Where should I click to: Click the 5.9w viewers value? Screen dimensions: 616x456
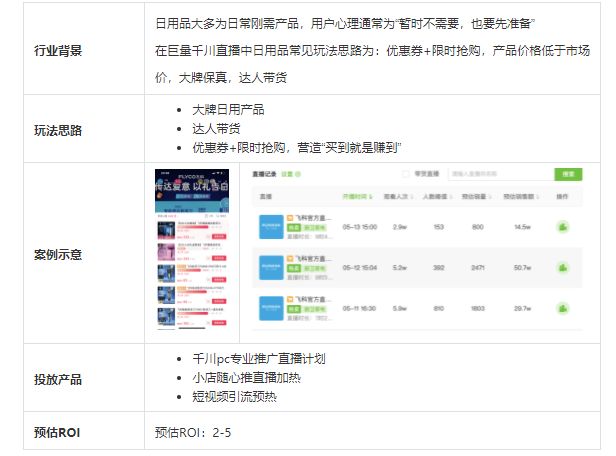tap(400, 309)
